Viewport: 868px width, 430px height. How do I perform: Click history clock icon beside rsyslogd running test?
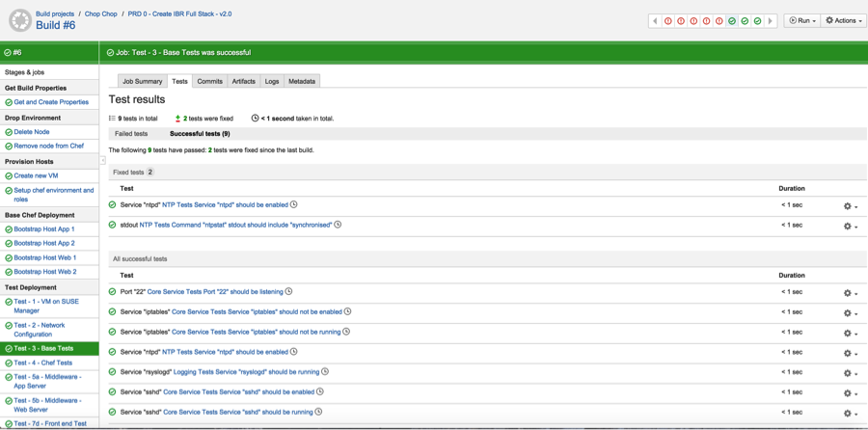click(x=325, y=371)
